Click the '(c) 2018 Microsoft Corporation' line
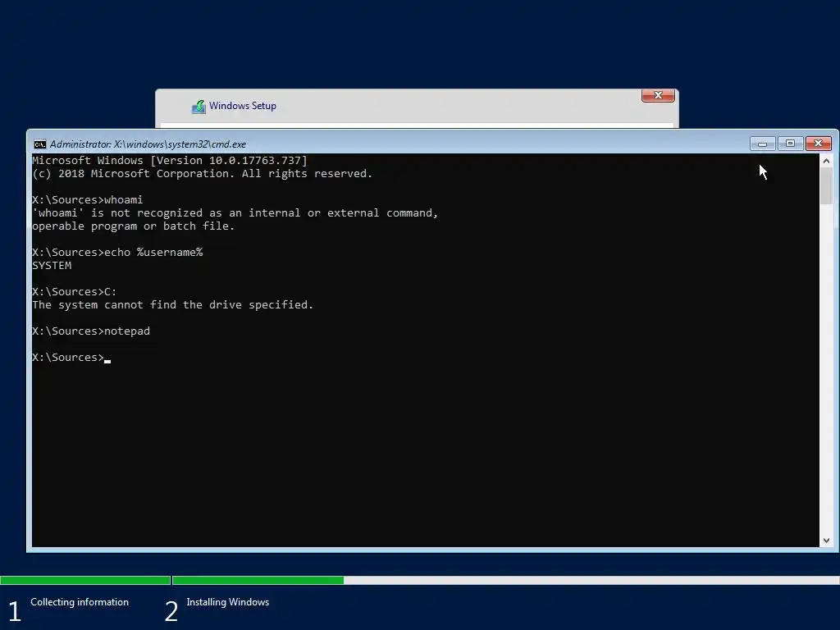 (x=202, y=174)
